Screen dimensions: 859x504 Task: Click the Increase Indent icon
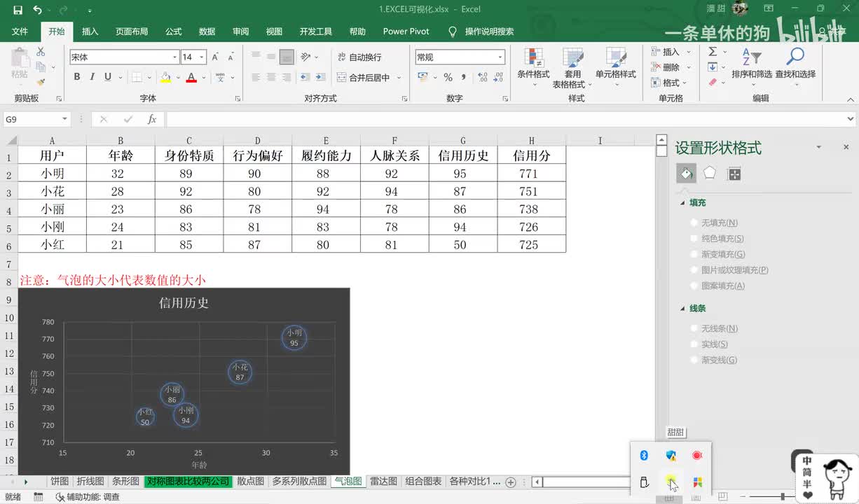(x=321, y=78)
